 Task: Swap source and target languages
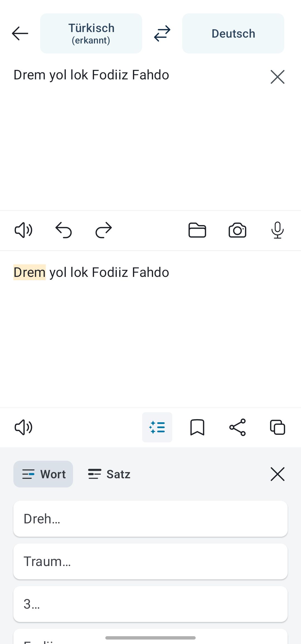coord(162,33)
